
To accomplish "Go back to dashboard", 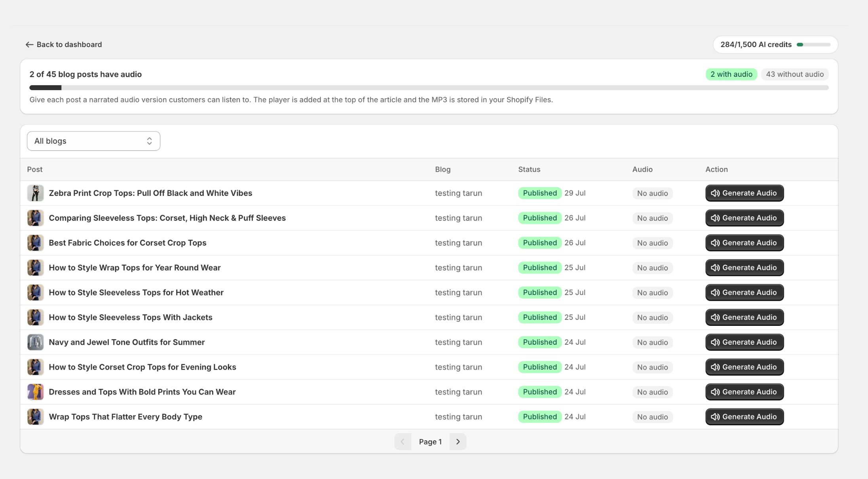I will click(64, 44).
